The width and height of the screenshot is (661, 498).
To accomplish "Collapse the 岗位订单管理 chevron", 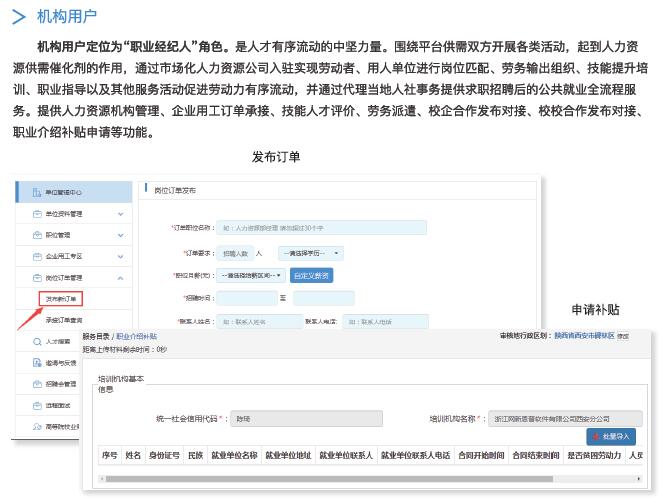I will 120,277.
